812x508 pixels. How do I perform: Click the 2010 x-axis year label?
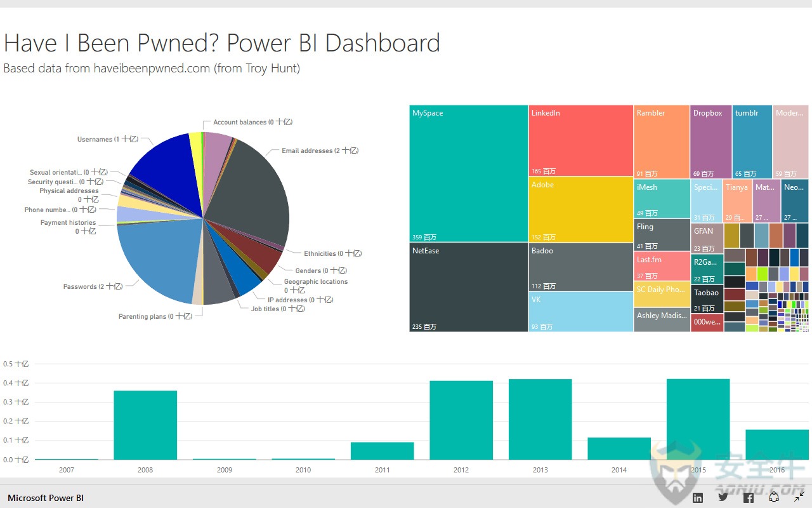point(303,470)
